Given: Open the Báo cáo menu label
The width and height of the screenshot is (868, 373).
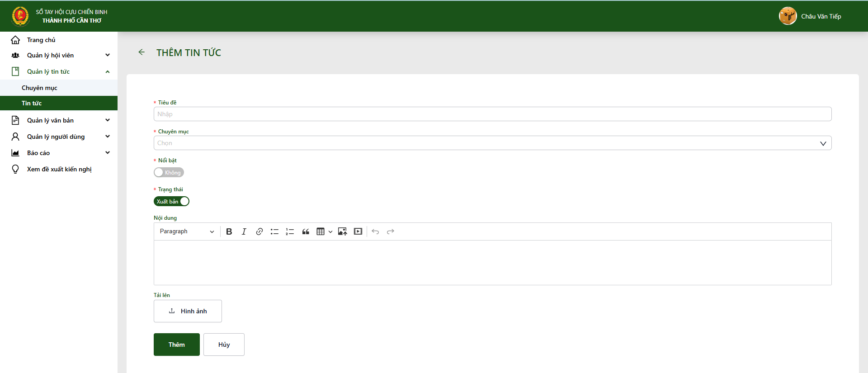Looking at the screenshot, I should (38, 153).
